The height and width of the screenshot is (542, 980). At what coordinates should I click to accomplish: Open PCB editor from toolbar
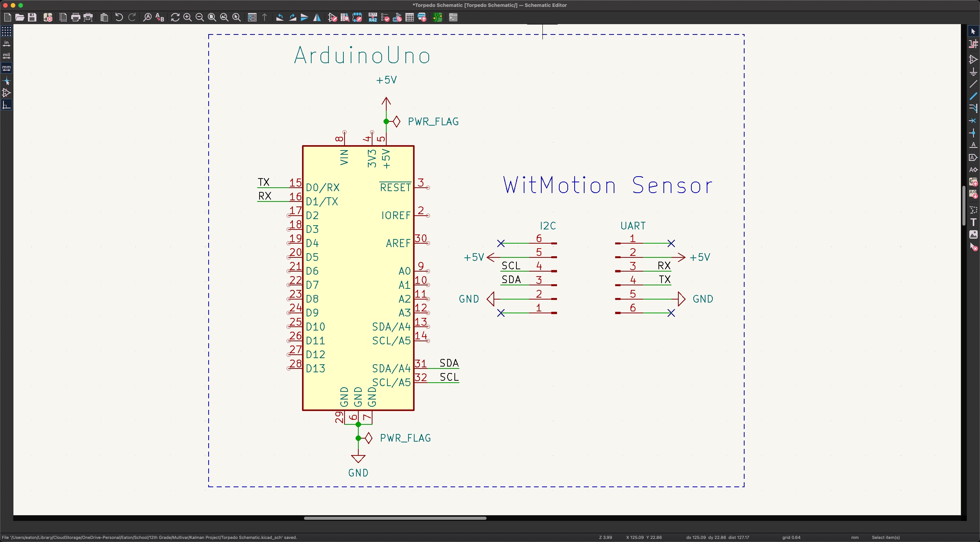point(438,17)
